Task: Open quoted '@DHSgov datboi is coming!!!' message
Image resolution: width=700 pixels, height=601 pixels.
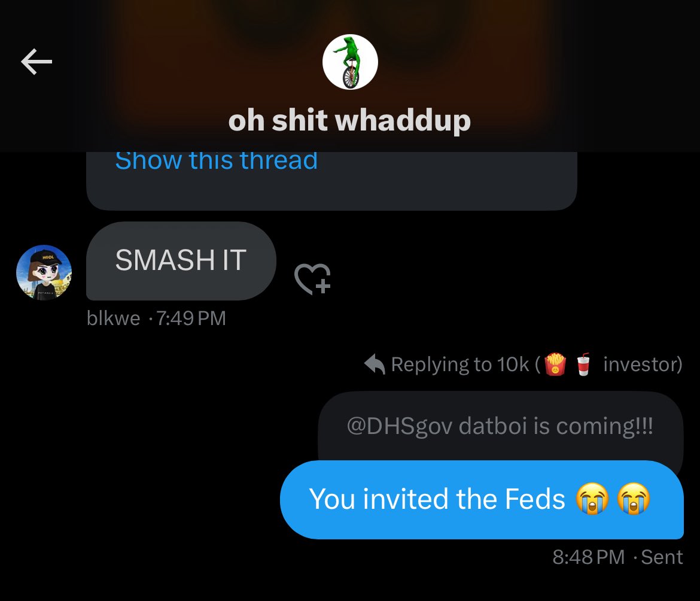Action: 500,426
